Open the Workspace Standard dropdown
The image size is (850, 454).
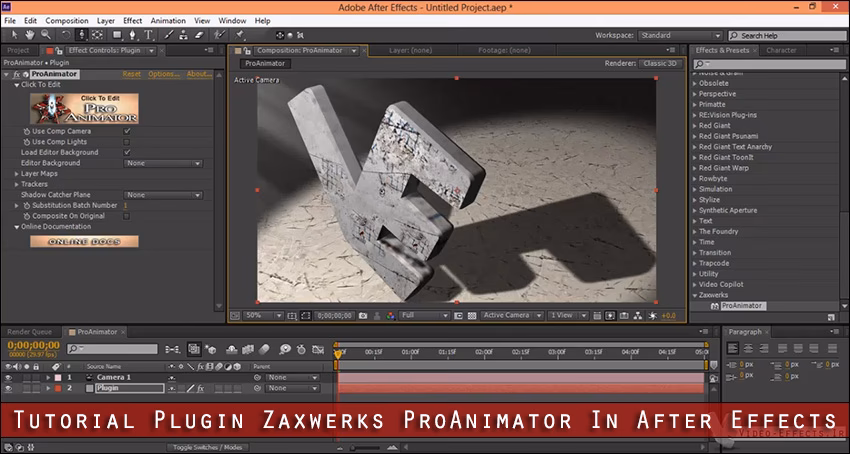680,36
